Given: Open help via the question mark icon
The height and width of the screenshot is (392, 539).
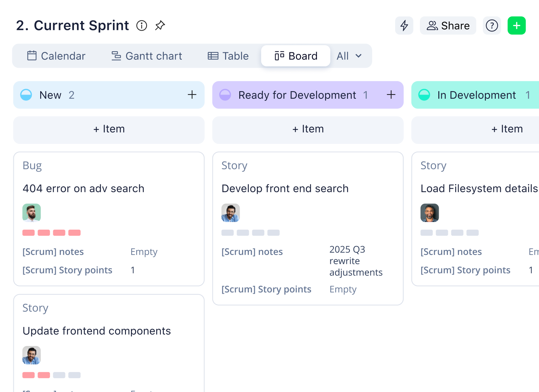Looking at the screenshot, I should (492, 26).
